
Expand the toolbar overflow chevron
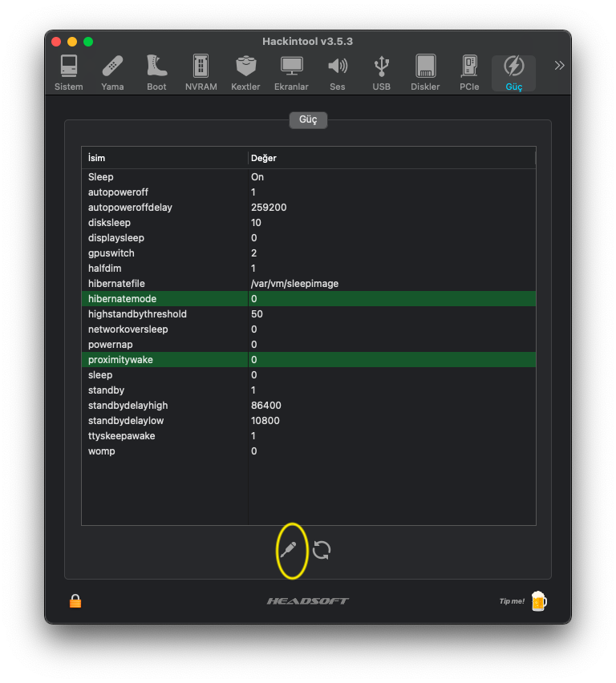pos(559,65)
